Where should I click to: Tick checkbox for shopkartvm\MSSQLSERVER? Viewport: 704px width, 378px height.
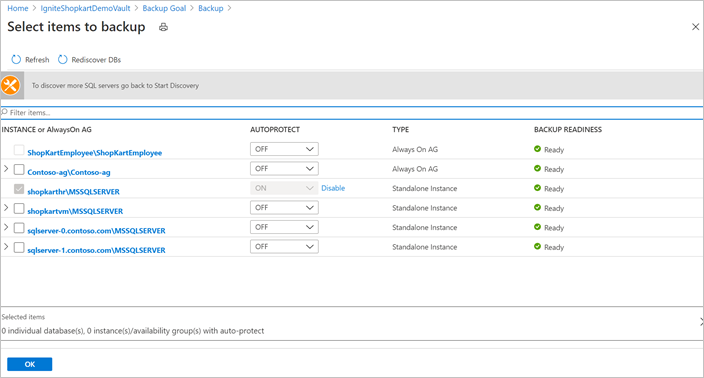point(19,208)
